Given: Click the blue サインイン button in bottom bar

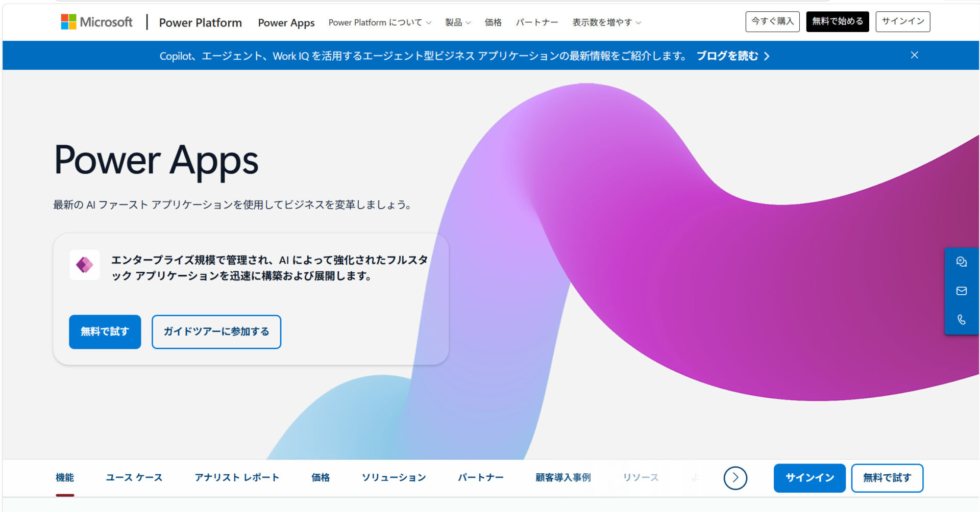Looking at the screenshot, I should pos(810,478).
